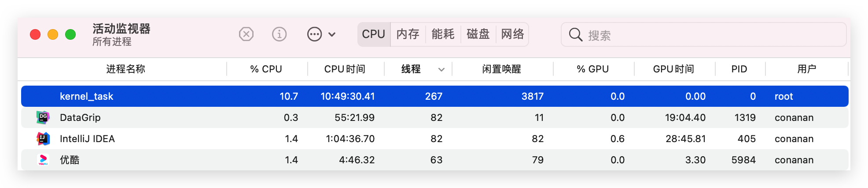868x188 pixels.
Task: Click the Youku (优酷) app icon
Action: 43,160
